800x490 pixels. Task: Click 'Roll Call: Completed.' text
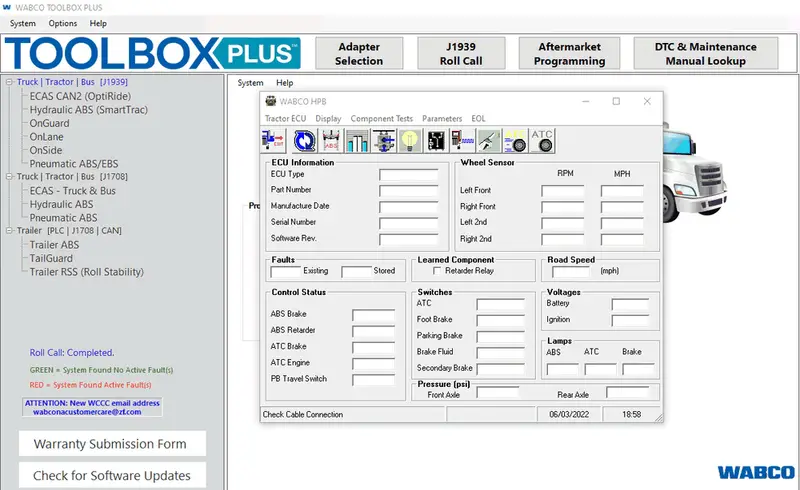(72, 353)
